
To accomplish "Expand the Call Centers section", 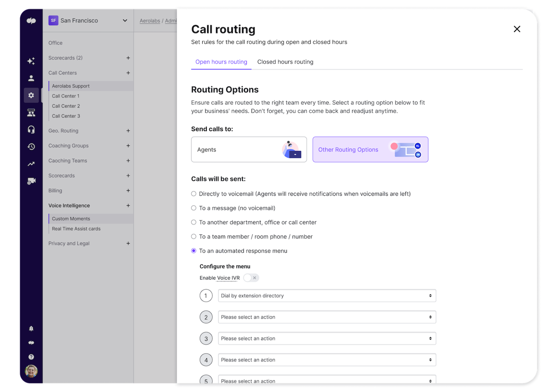I will pos(128,73).
